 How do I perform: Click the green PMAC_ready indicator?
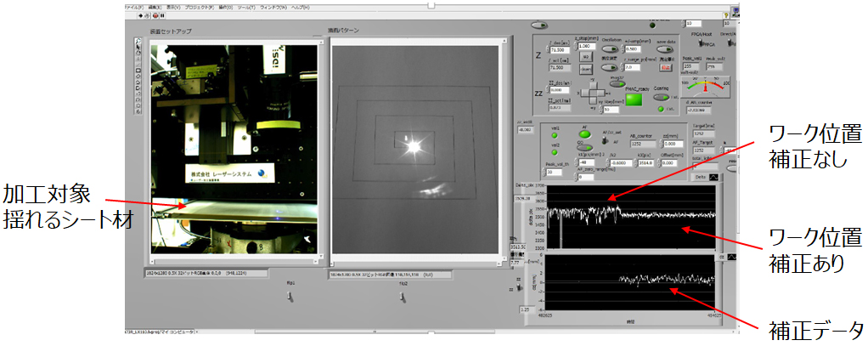[x=634, y=100]
